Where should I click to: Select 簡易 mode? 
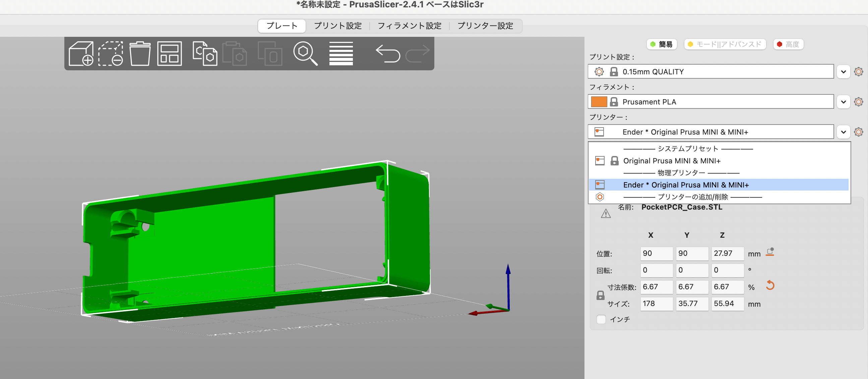662,44
